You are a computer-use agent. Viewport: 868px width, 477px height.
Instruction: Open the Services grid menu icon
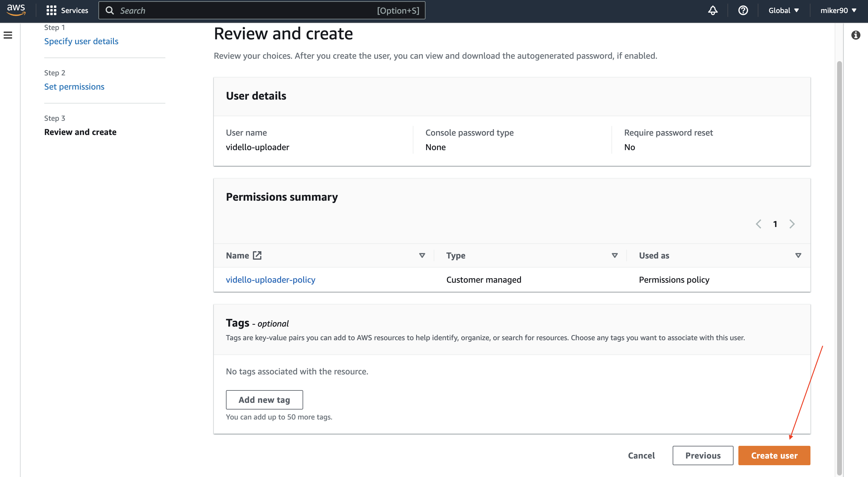(51, 10)
